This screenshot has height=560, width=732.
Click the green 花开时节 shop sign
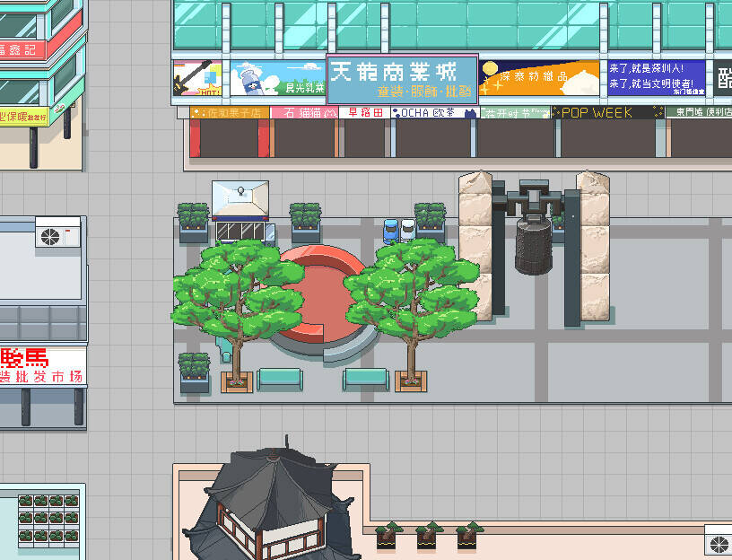[x=515, y=112]
